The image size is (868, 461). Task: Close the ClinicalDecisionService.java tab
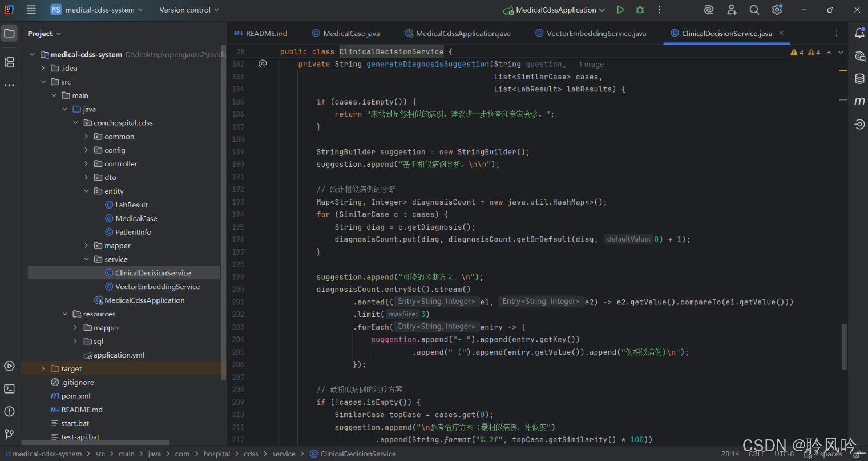[781, 33]
